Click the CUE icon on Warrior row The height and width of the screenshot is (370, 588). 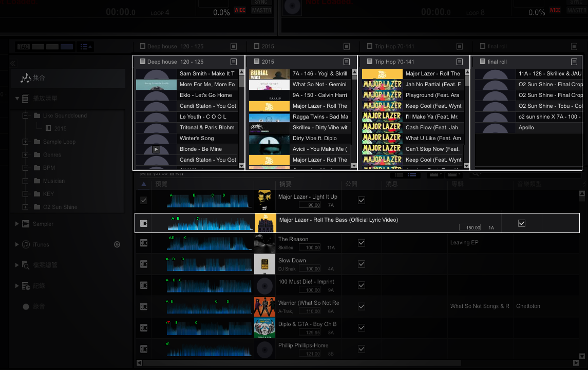[144, 307]
